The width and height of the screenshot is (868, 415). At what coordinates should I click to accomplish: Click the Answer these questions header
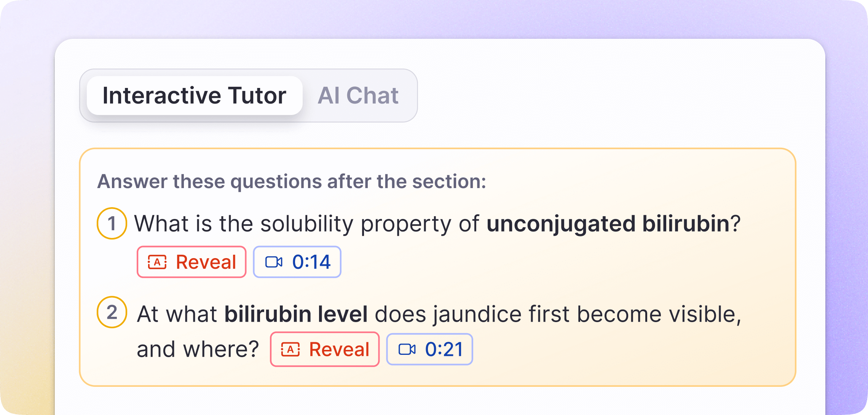(292, 182)
